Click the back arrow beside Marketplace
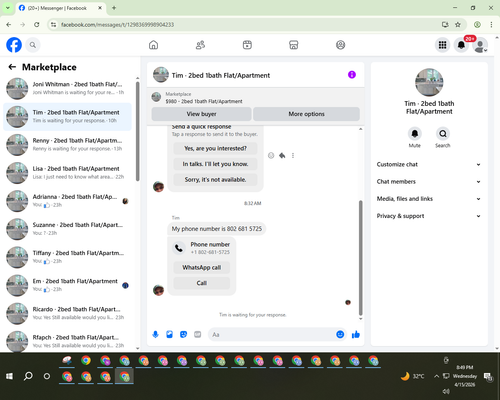 click(x=12, y=67)
